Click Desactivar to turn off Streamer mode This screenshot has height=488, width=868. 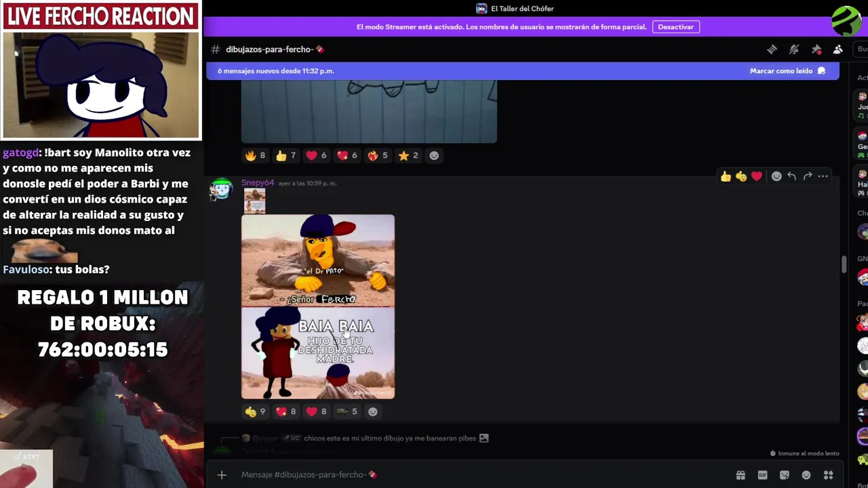click(x=675, y=26)
